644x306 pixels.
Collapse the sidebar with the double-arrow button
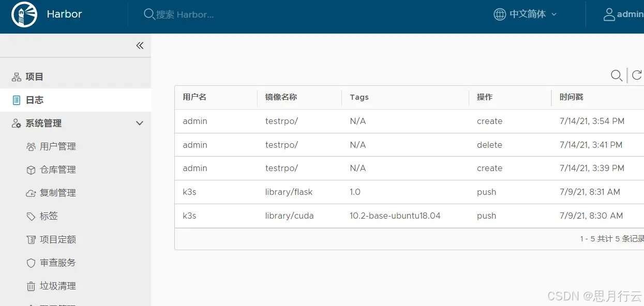[x=139, y=45]
